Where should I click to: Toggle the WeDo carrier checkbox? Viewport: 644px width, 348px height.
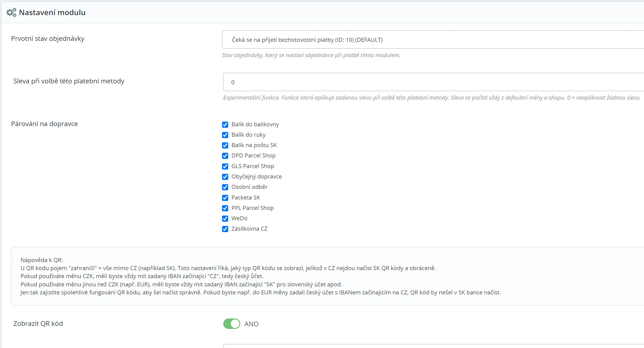coord(225,219)
